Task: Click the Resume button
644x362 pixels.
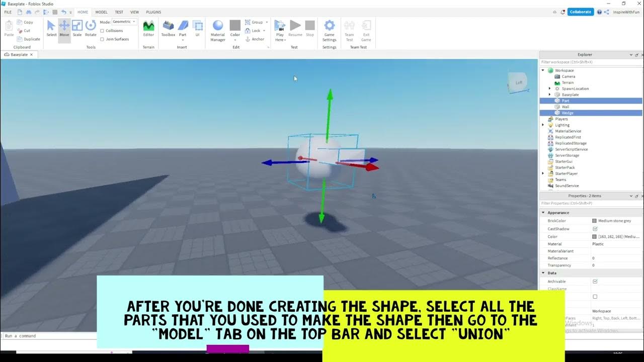Action: (x=295, y=29)
